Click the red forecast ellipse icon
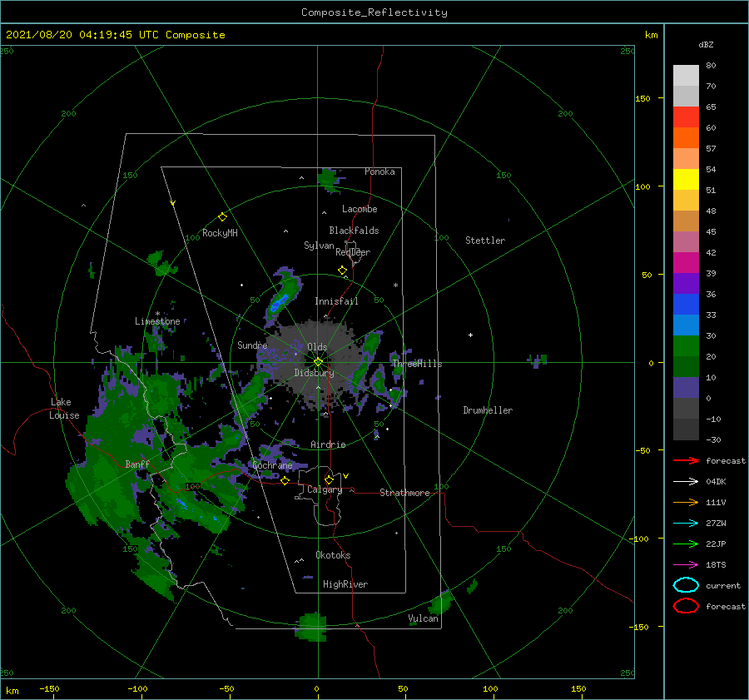The image size is (749, 700). point(686,606)
